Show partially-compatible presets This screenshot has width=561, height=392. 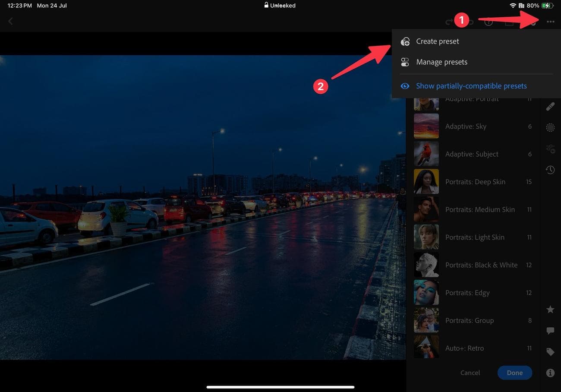point(471,85)
